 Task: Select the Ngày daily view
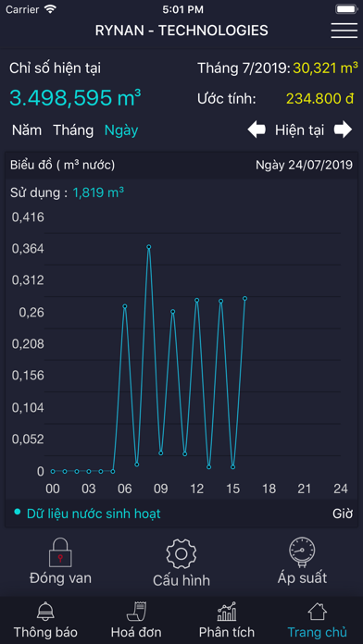(x=121, y=130)
